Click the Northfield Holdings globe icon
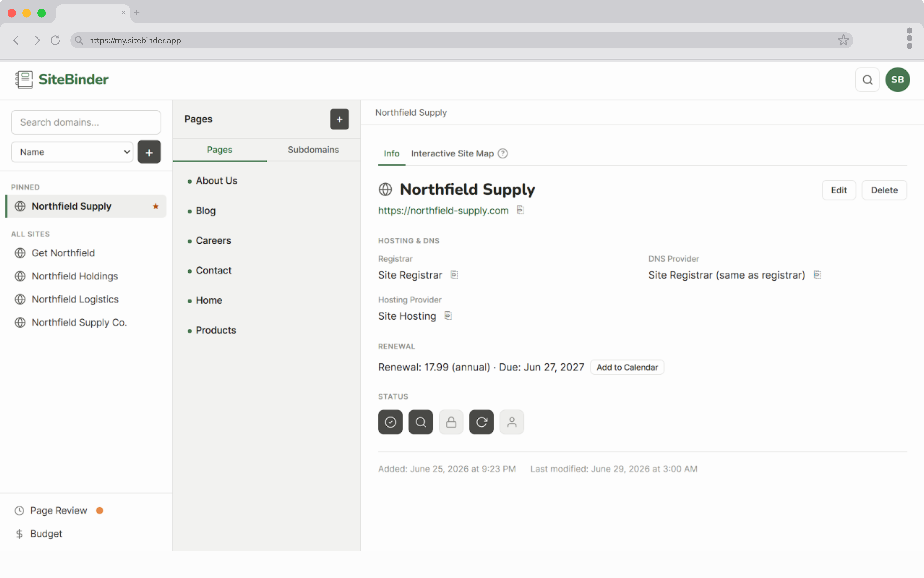 [20, 276]
